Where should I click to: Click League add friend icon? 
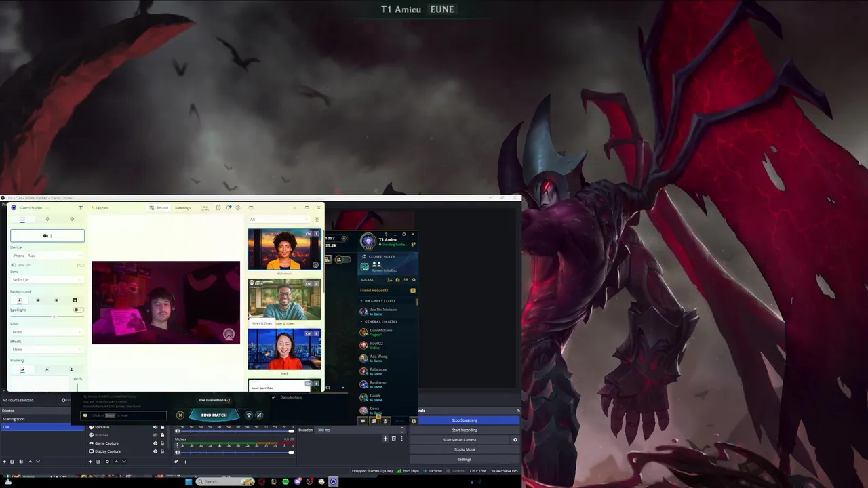coord(389,279)
